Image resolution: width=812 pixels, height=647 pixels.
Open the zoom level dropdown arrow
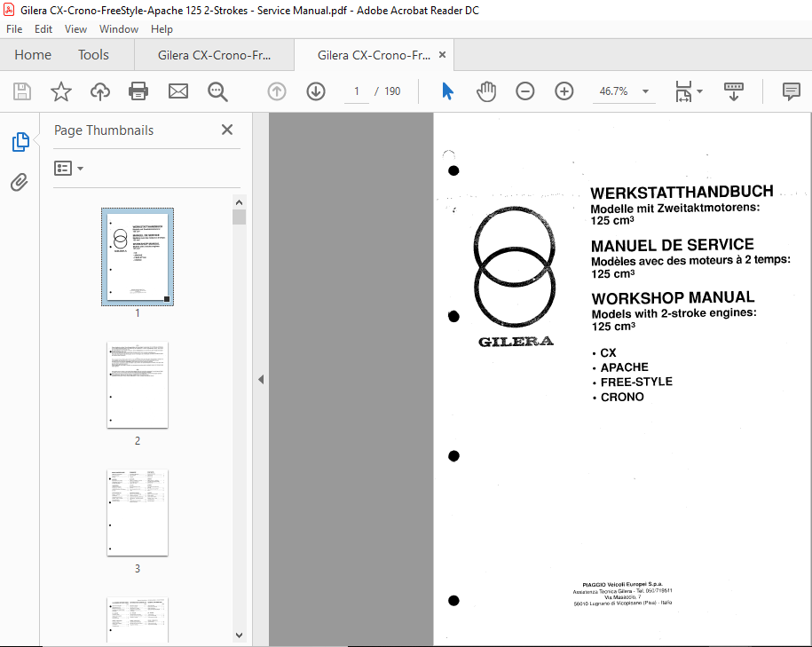tap(645, 91)
